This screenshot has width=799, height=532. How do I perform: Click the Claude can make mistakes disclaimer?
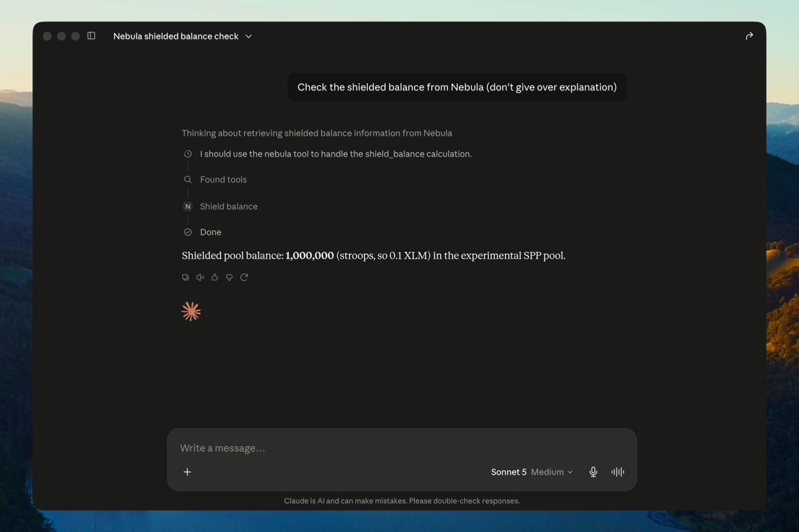[402, 501]
